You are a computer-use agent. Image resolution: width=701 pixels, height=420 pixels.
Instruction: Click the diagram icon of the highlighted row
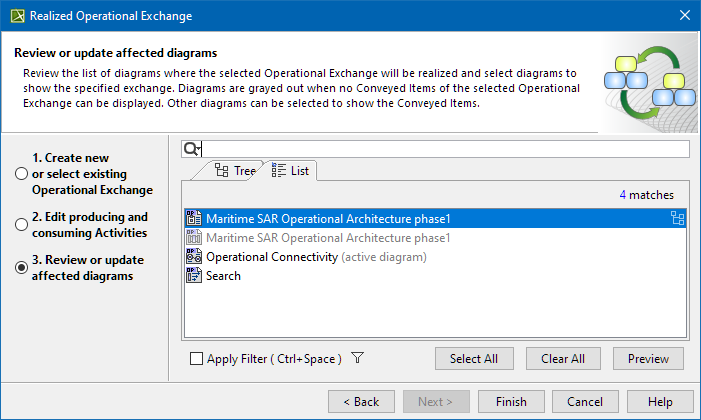(x=194, y=219)
